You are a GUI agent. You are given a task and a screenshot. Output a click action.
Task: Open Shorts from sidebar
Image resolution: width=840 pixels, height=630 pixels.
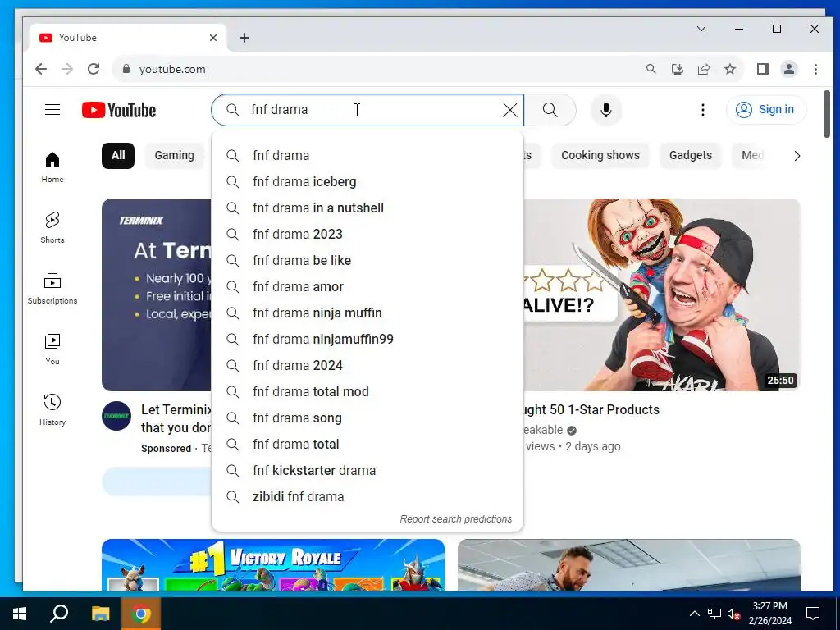[x=52, y=228]
